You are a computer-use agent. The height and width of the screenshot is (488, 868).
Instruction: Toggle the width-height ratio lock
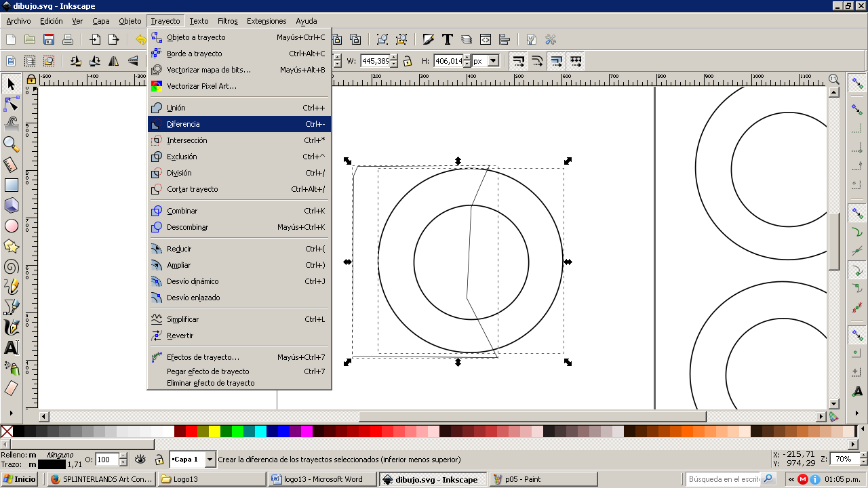click(x=407, y=61)
